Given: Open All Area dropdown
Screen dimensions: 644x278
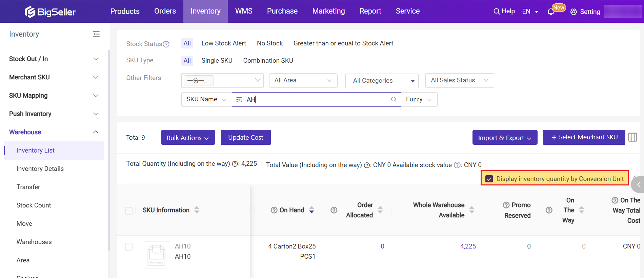Looking at the screenshot, I should 303,80.
